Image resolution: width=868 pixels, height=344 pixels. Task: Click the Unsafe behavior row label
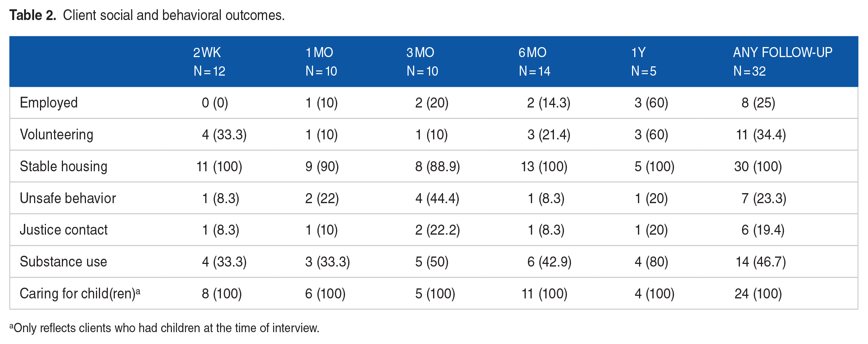pyautogui.click(x=68, y=198)
